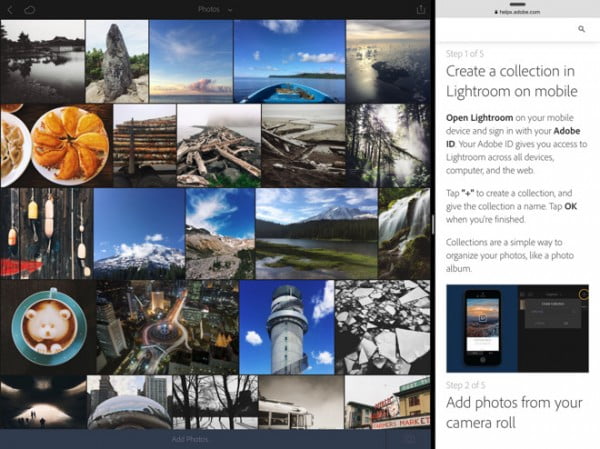This screenshot has height=449, width=600.
Task: Select the standing rock monolith photo
Action: point(116,60)
